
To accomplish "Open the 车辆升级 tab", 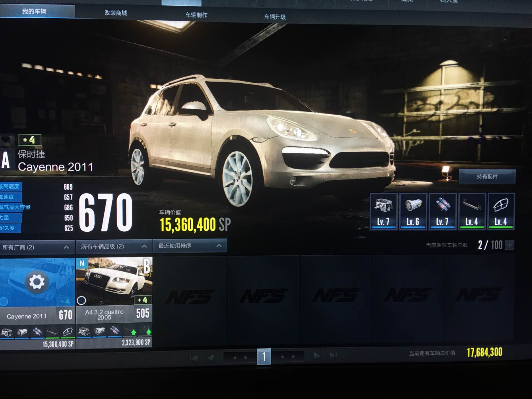I will pyautogui.click(x=275, y=17).
